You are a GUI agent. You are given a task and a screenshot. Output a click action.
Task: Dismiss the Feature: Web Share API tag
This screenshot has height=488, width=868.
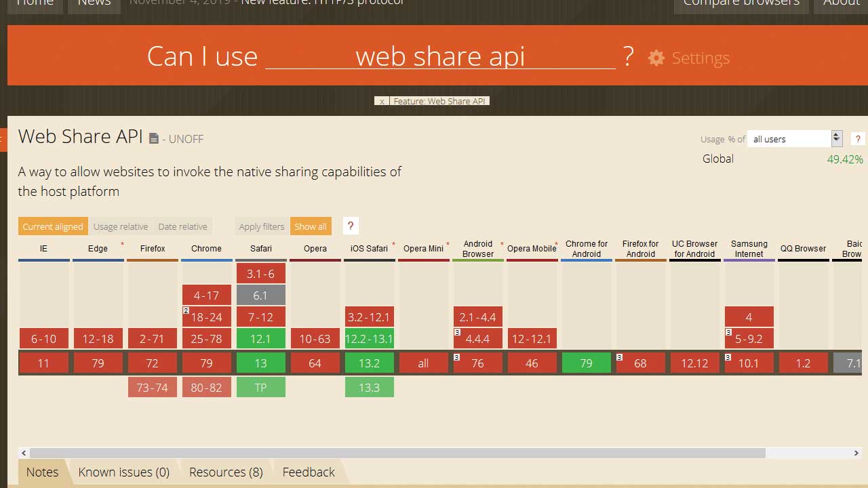pos(381,101)
